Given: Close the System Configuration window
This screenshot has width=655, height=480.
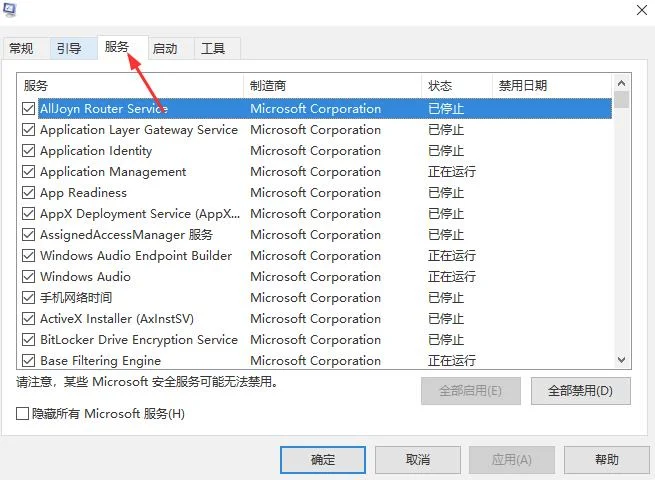Looking at the screenshot, I should tap(642, 10).
